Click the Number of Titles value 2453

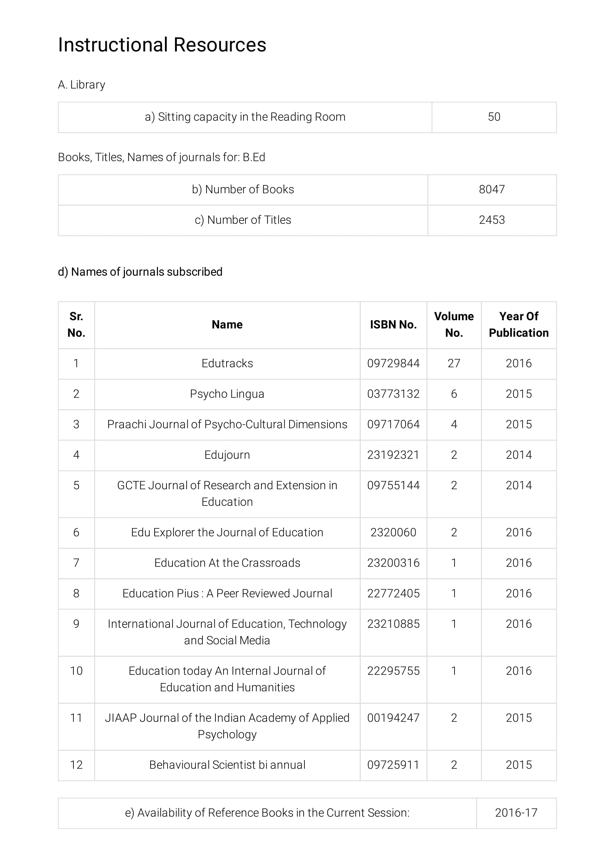[491, 220]
